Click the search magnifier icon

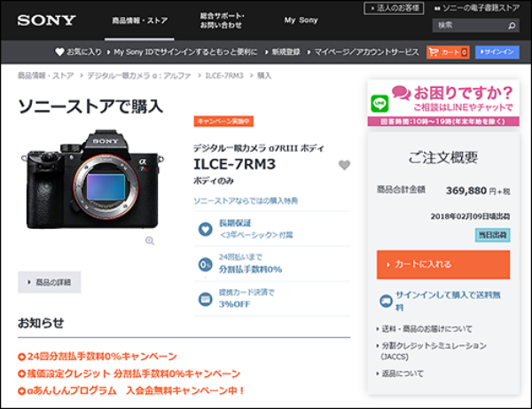[x=512, y=25]
